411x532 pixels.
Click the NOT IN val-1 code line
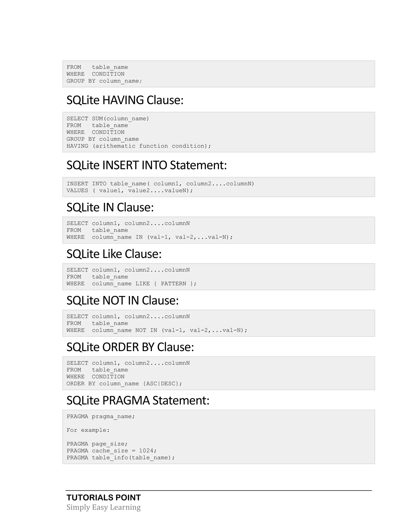coord(157,330)
